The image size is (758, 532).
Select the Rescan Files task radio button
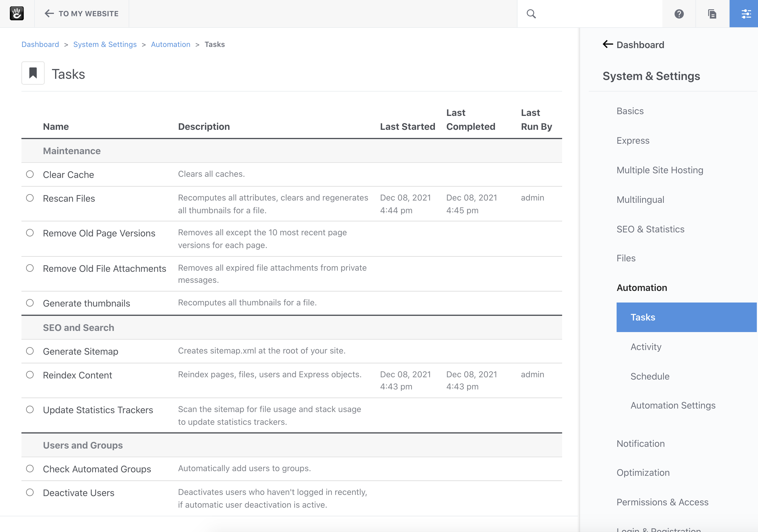30,198
